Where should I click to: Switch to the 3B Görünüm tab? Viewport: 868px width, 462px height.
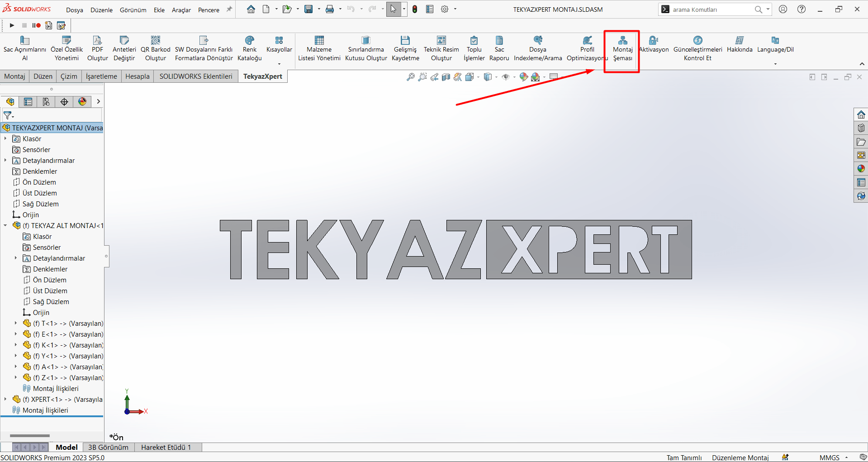(108, 447)
